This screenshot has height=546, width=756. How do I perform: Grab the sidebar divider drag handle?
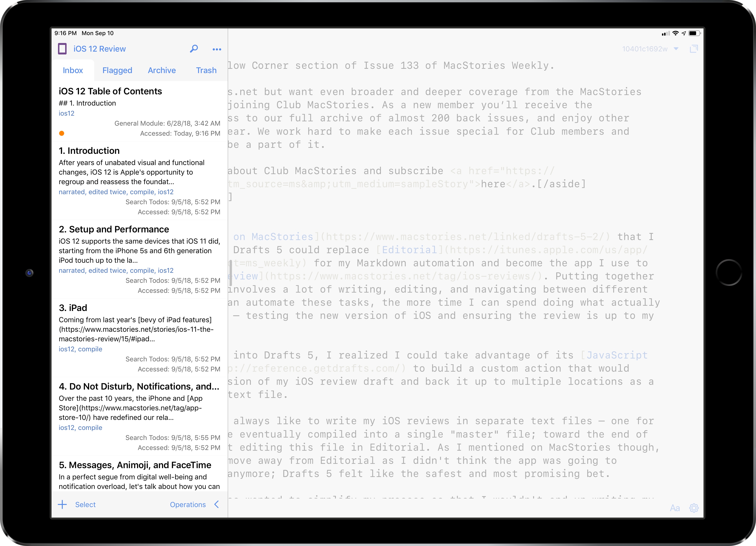pyautogui.click(x=230, y=273)
